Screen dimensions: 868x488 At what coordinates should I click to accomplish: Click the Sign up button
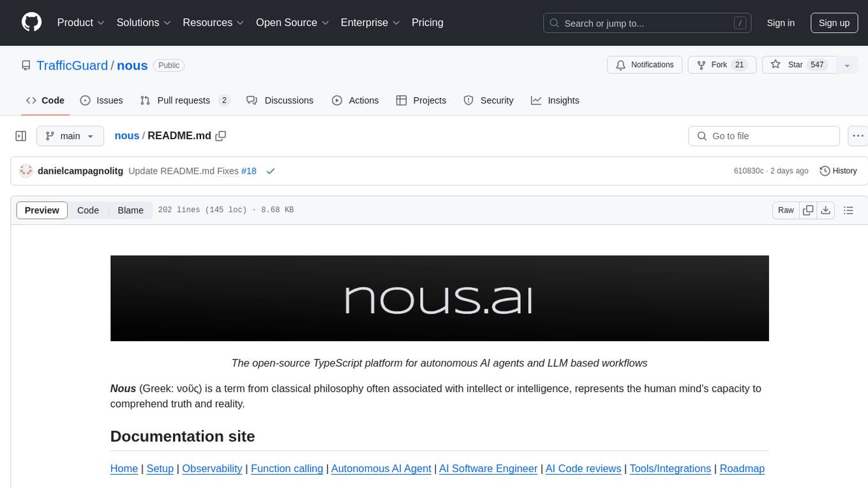pos(834,23)
